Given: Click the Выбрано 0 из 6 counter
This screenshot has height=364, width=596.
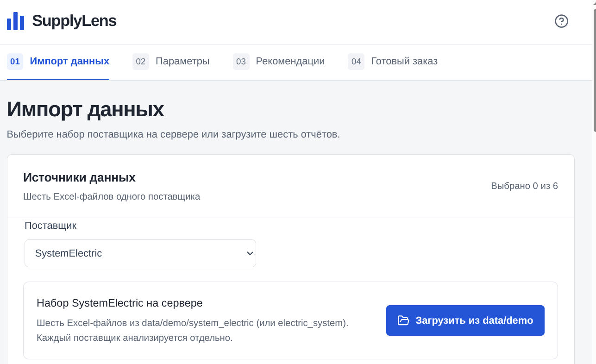Looking at the screenshot, I should click(524, 186).
